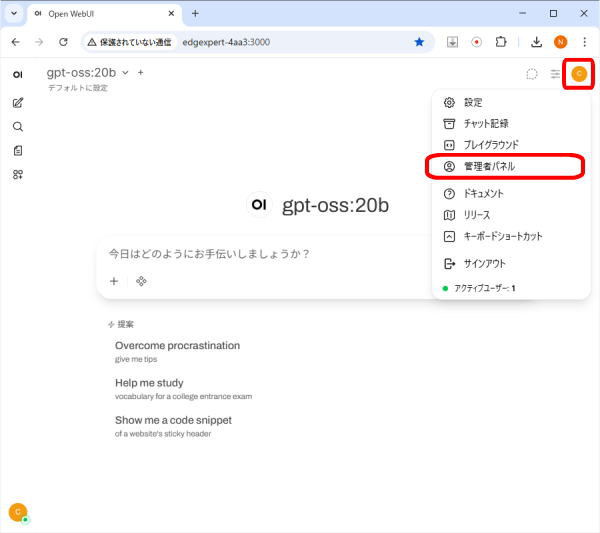Add another model with plus button

141,73
